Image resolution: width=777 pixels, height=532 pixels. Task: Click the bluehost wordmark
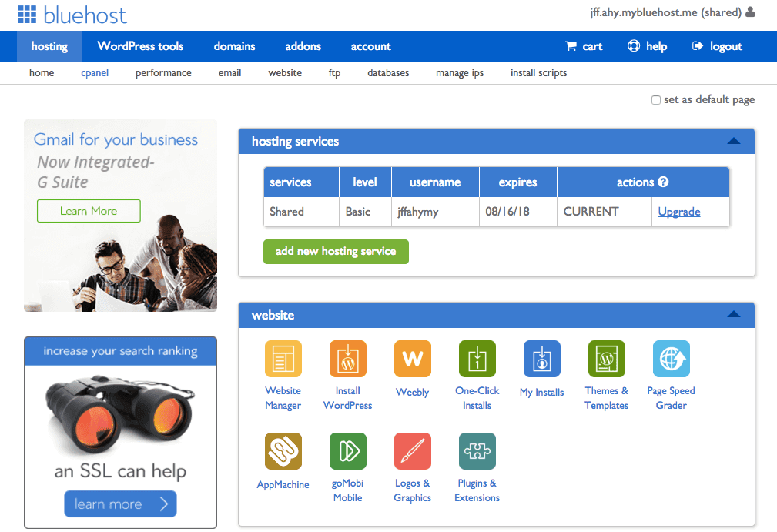click(85, 15)
